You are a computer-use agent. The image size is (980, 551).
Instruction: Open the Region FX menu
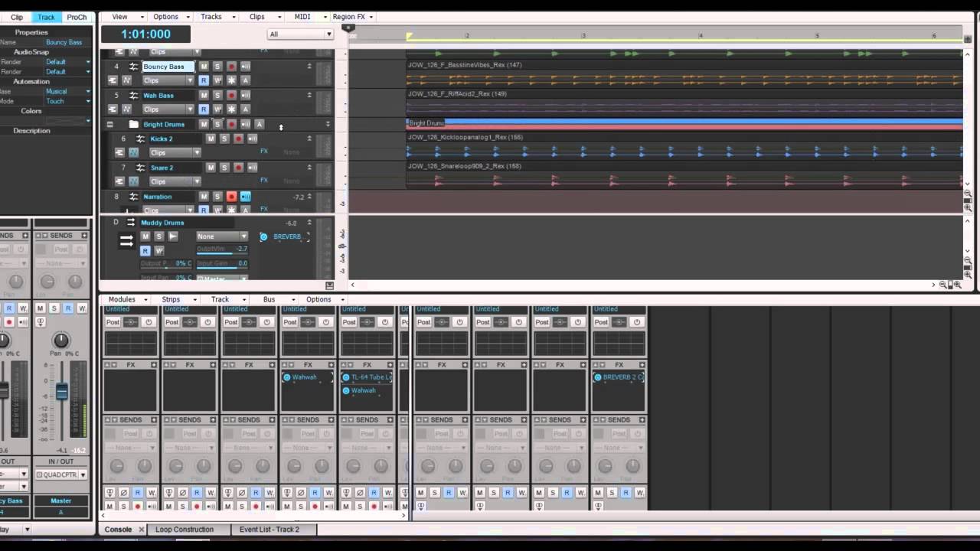[x=353, y=17]
